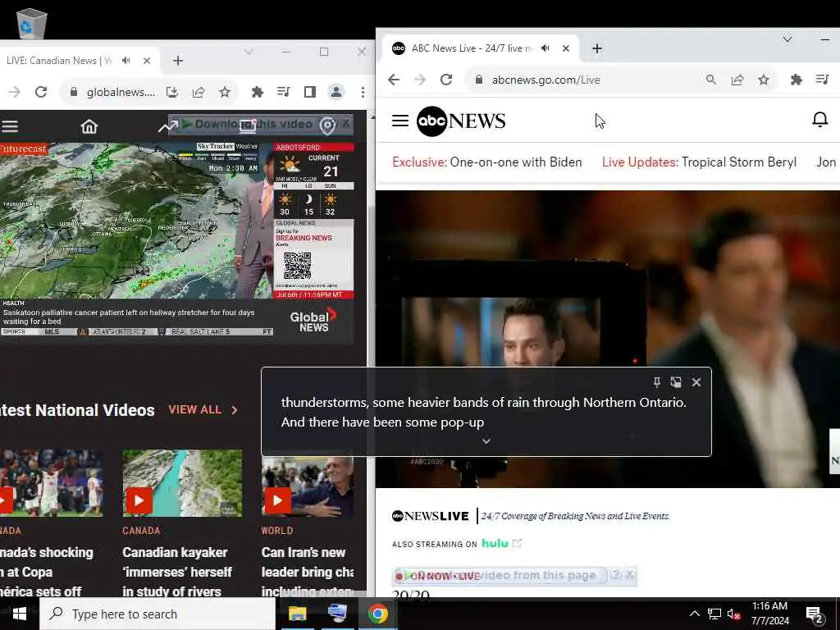Open the location pin icon on Global News
The height and width of the screenshot is (630, 840).
click(327, 126)
